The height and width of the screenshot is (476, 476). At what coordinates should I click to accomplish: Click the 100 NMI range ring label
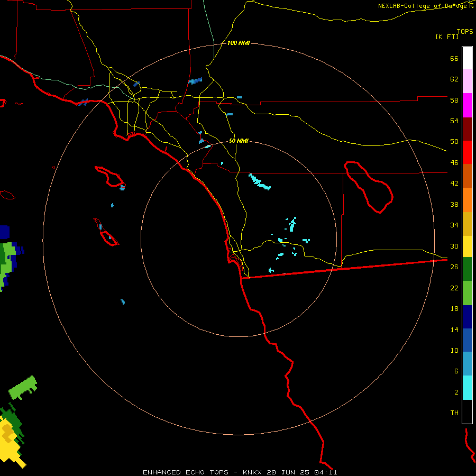click(239, 43)
